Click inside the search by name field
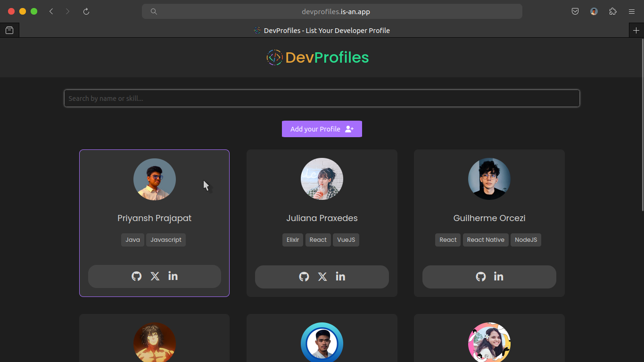The image size is (644, 362). [x=322, y=98]
